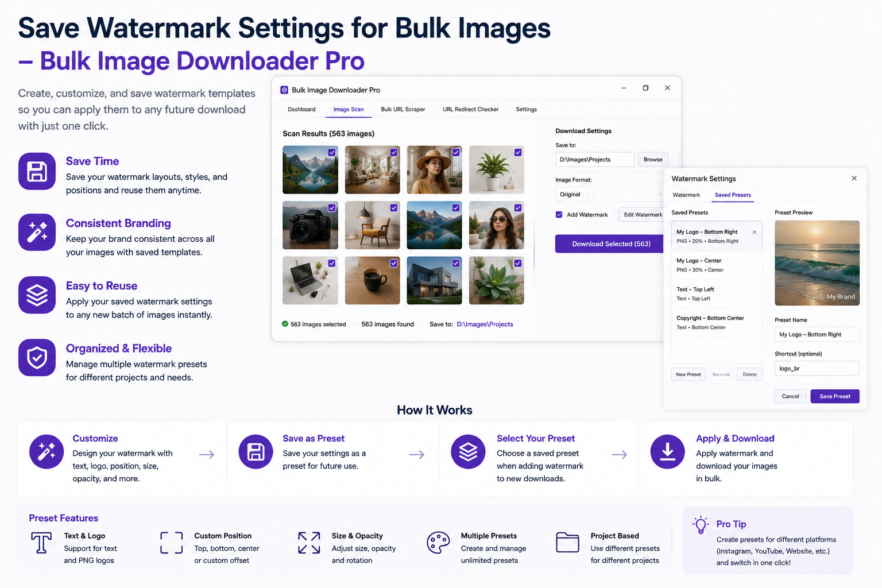The width and height of the screenshot is (882, 588).
Task: Switch to the Watermark tab in dialog
Action: pos(686,195)
